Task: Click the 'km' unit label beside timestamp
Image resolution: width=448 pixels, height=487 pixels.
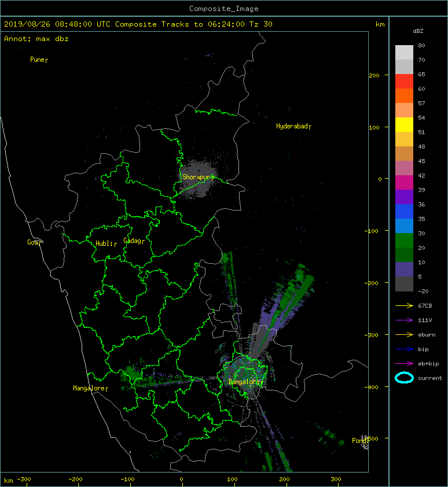Action: pyautogui.click(x=380, y=24)
